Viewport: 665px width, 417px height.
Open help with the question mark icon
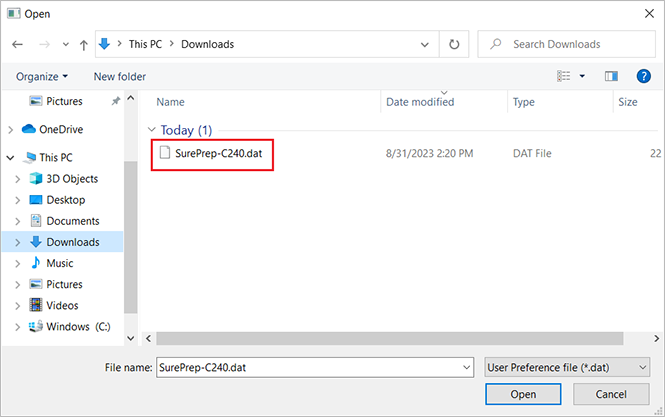643,76
